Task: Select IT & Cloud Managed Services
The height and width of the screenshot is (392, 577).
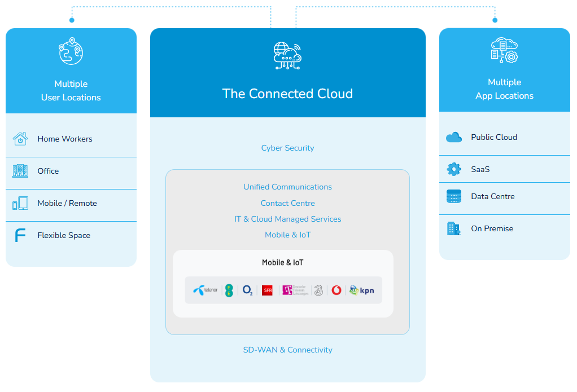Action: (287, 219)
